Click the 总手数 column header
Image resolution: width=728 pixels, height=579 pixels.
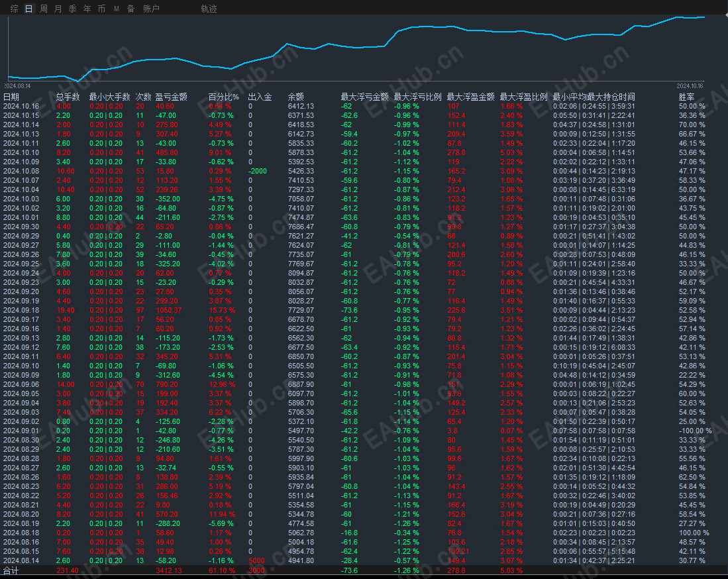68,97
